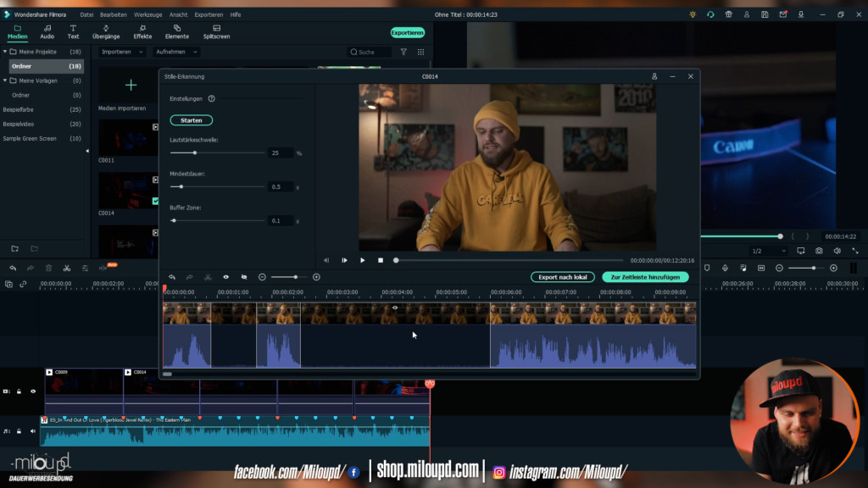Open the Werkzeuge menu
Screen dimensions: 868x488
147,15
